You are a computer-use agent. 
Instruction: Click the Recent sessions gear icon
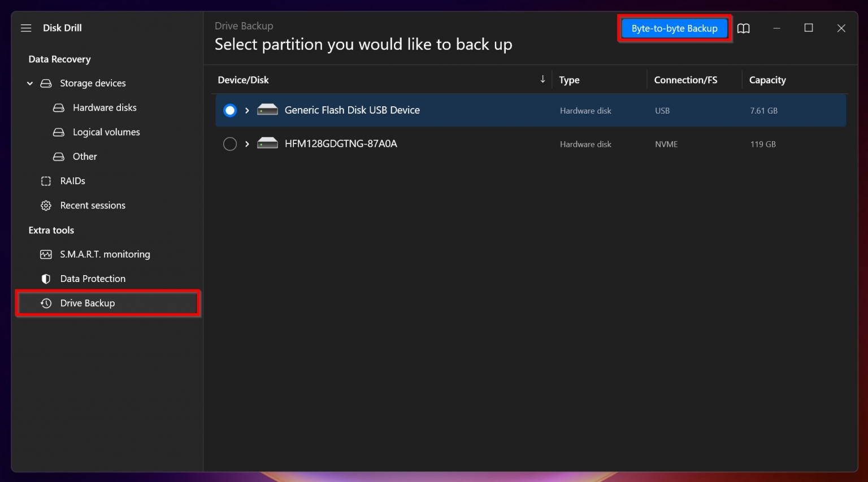46,205
